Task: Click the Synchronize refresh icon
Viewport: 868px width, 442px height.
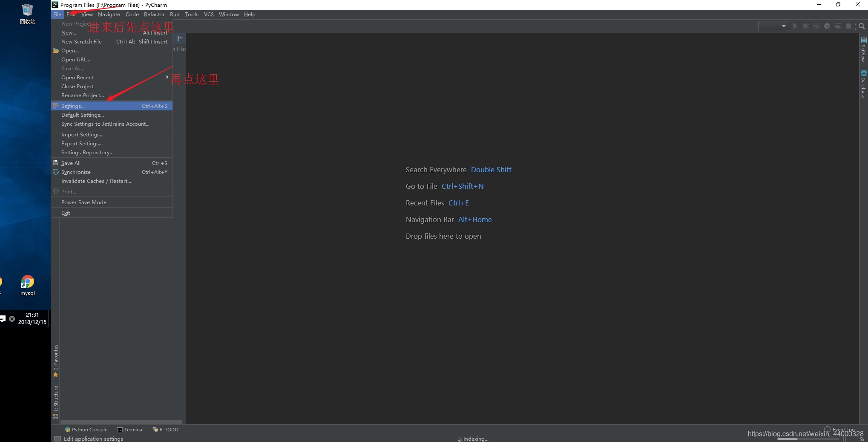Action: 56,172
